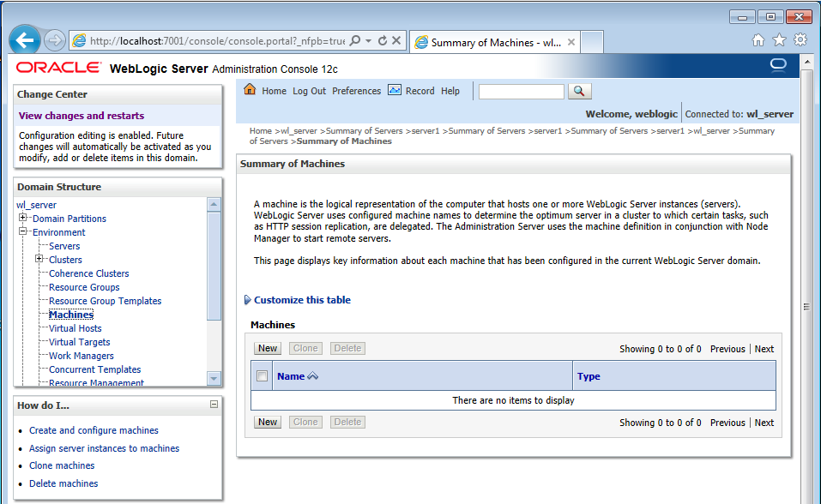Click Previous at bottom of table
Viewport: 821px width, 504px height.
pyautogui.click(x=727, y=423)
